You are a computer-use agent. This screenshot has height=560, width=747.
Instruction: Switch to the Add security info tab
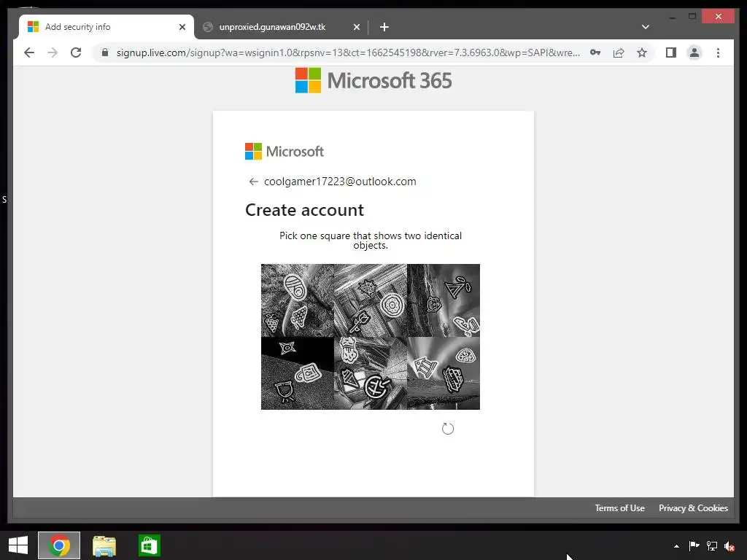point(107,27)
